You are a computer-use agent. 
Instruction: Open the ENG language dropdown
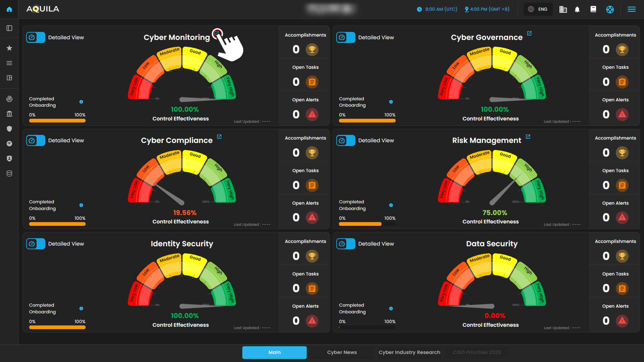538,9
